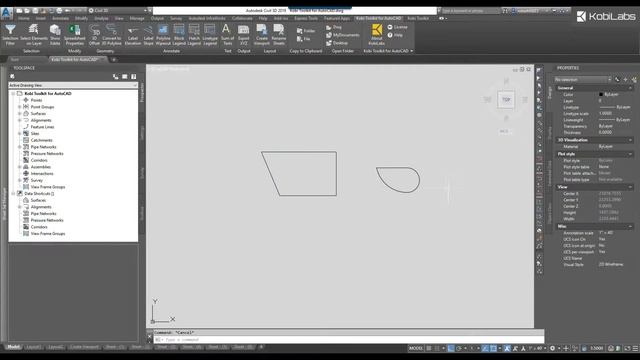Create a Block Legend

[179, 34]
